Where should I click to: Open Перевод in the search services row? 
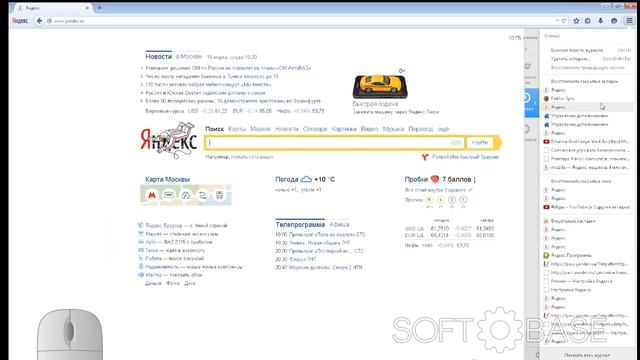pos(420,129)
